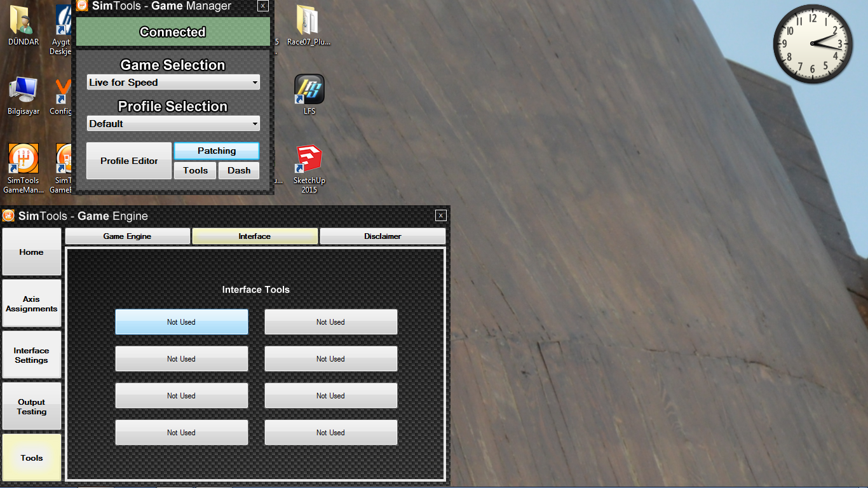Open the DÜNDAR user folder on desktop

pyautogui.click(x=24, y=25)
